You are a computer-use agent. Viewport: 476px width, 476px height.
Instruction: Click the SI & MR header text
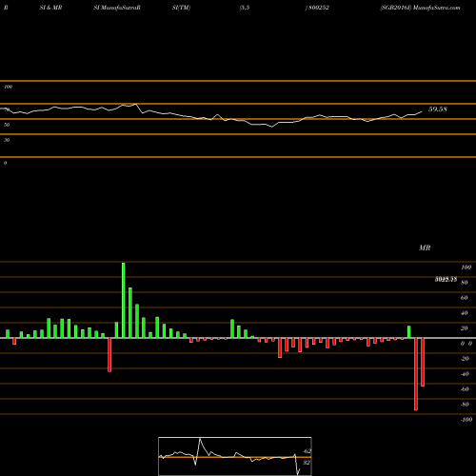click(50, 8)
